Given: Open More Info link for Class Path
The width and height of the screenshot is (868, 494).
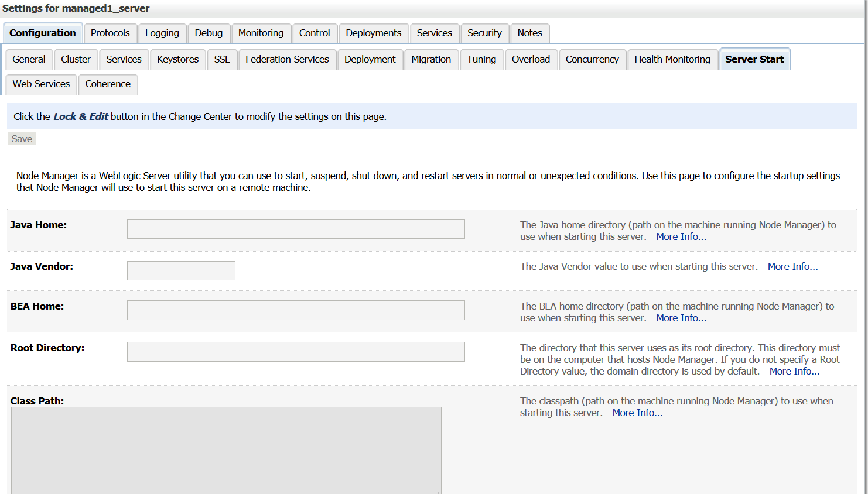Looking at the screenshot, I should point(637,413).
